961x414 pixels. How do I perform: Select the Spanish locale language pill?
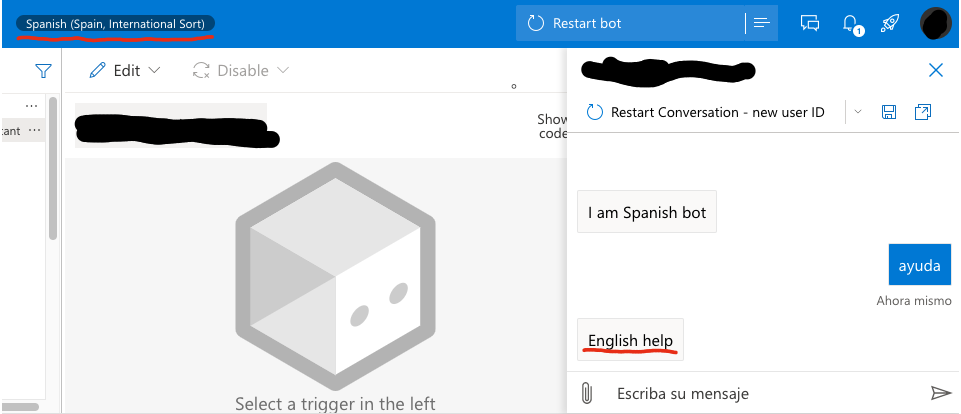pyautogui.click(x=115, y=24)
